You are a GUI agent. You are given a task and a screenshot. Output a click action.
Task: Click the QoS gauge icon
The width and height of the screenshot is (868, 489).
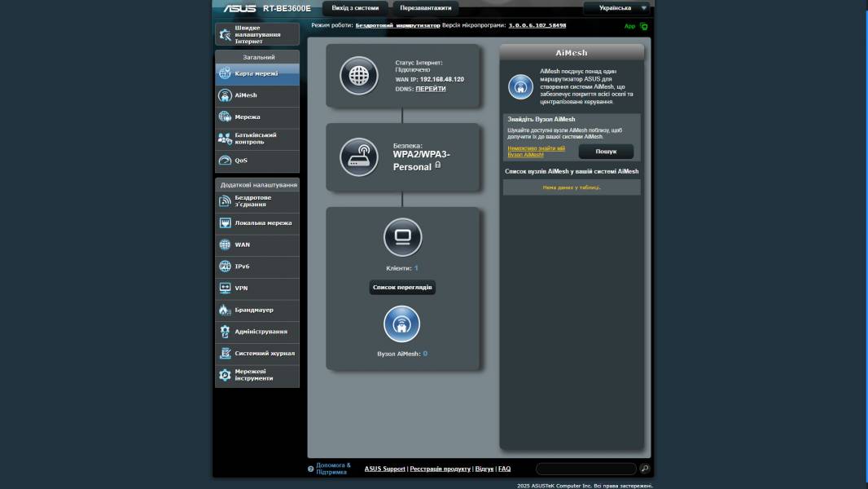tap(225, 160)
